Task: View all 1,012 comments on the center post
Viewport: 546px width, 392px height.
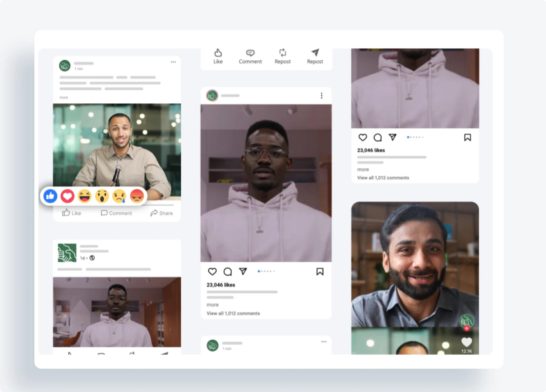Action: coord(233,313)
